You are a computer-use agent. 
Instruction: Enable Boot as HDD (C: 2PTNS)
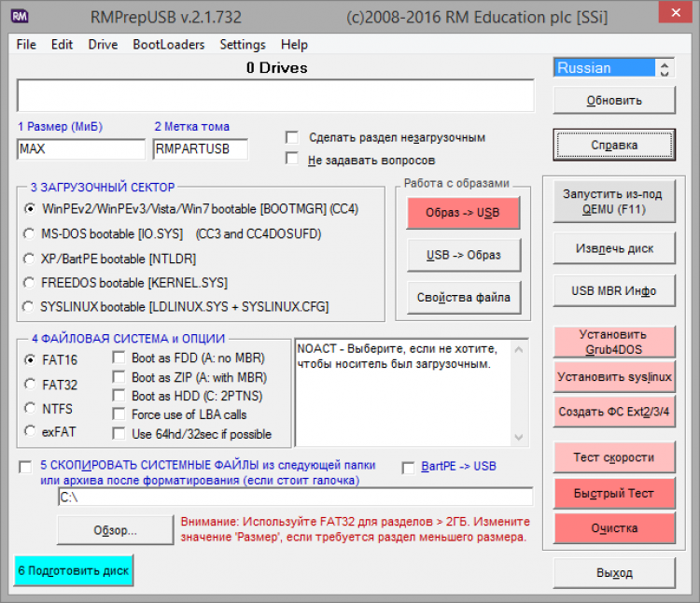click(119, 396)
